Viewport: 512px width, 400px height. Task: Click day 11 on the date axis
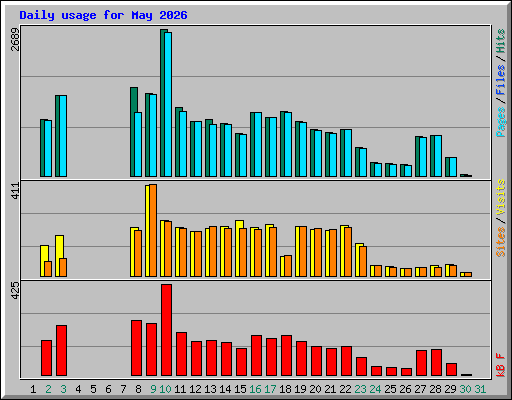pos(180,389)
